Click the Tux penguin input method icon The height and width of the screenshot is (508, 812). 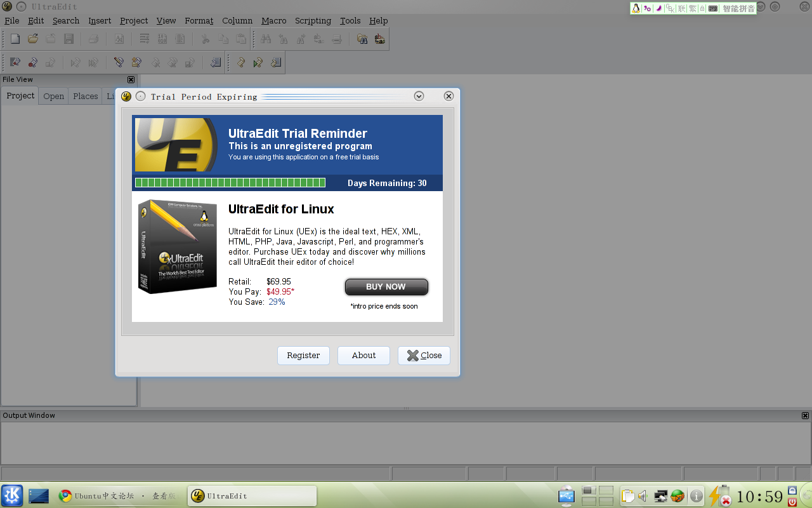pos(636,8)
